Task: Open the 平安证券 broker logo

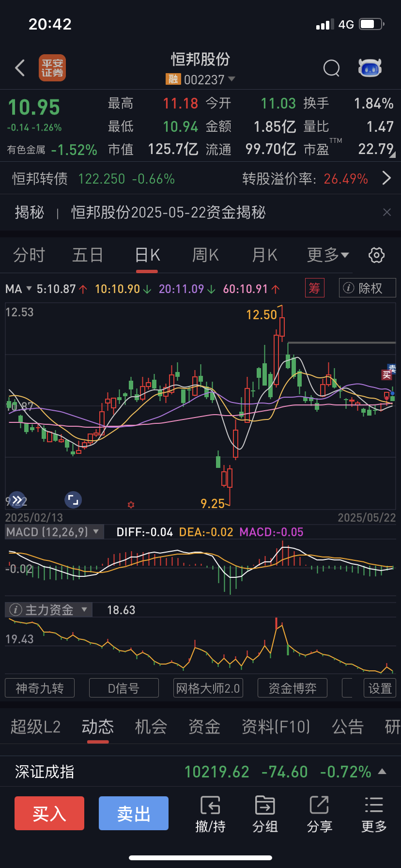Action: coord(52,68)
